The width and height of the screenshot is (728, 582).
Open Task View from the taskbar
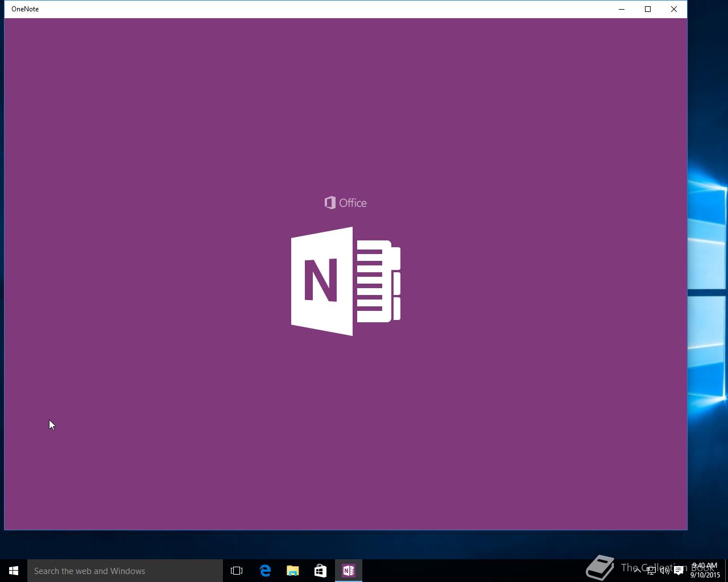237,571
